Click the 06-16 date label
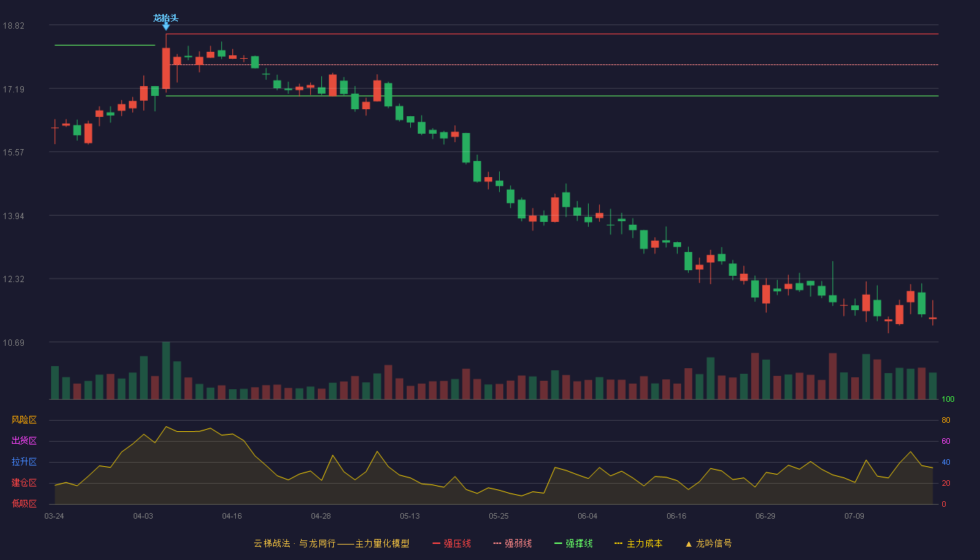The height and width of the screenshot is (560, 980). click(676, 516)
